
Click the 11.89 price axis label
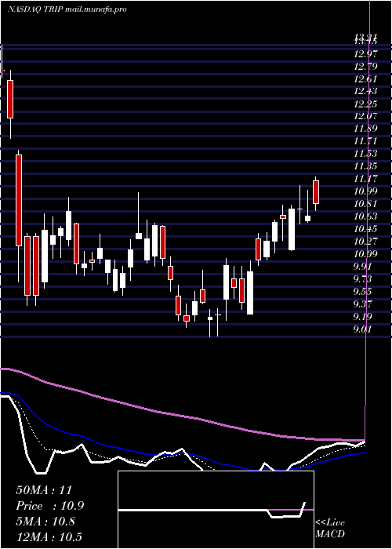366,129
